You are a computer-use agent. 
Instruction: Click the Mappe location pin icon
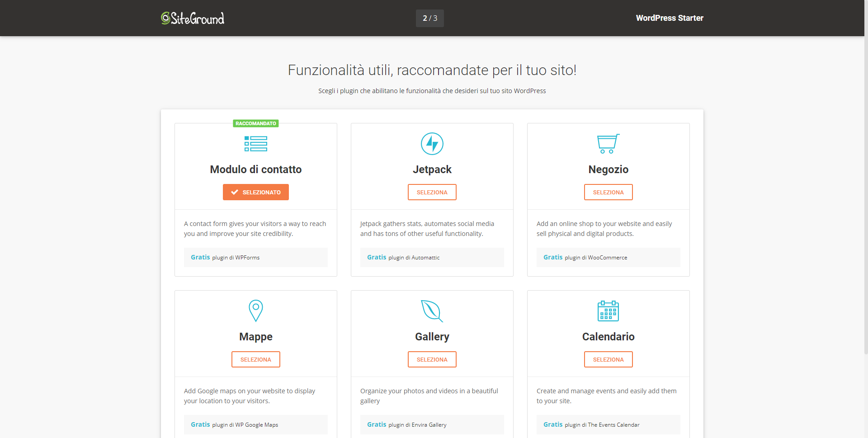pos(255,311)
